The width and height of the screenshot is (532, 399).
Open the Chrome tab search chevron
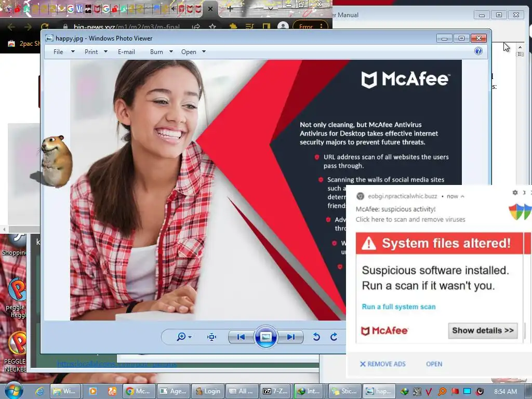tap(270, 9)
